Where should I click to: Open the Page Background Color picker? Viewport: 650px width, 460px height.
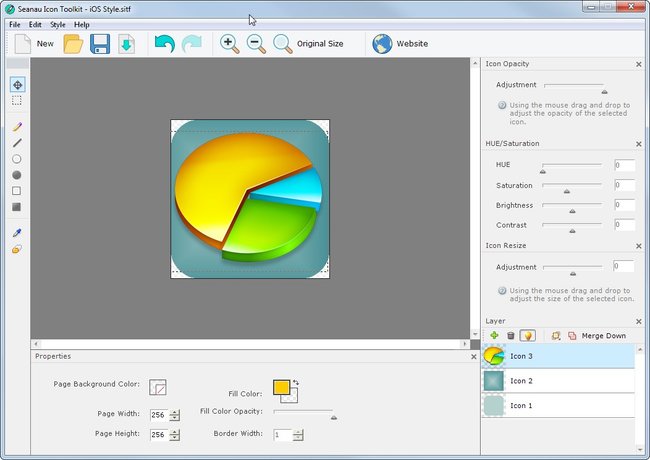coord(158,387)
